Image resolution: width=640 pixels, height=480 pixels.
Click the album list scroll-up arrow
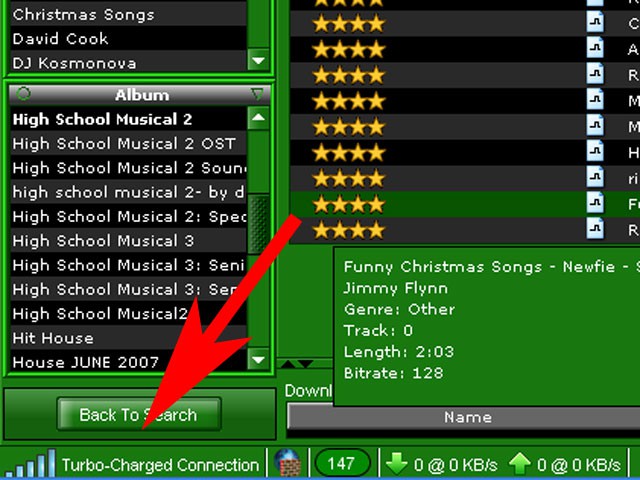(x=258, y=118)
